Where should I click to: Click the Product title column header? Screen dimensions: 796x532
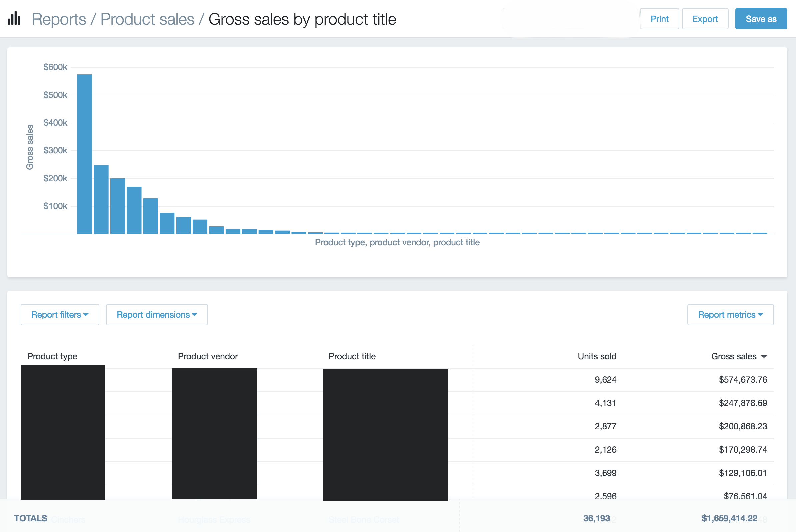pos(352,356)
